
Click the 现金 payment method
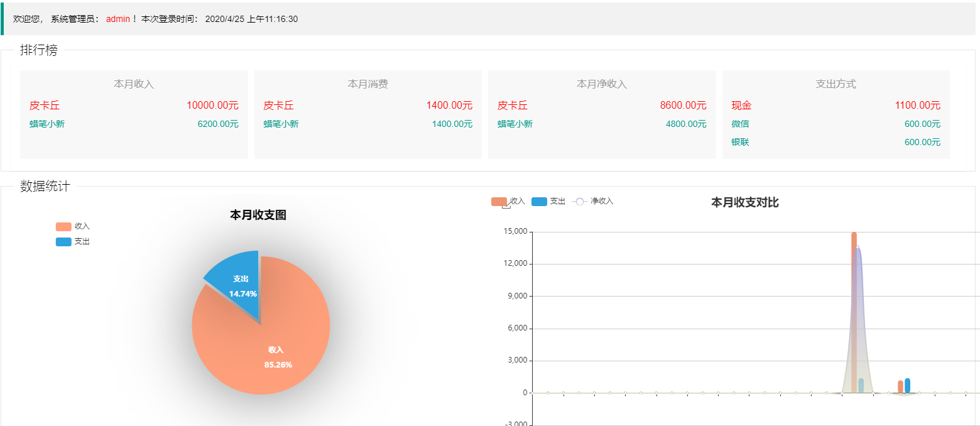click(x=741, y=106)
